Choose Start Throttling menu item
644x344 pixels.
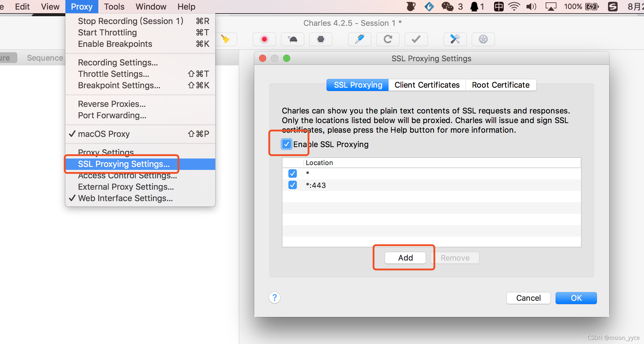point(140,32)
